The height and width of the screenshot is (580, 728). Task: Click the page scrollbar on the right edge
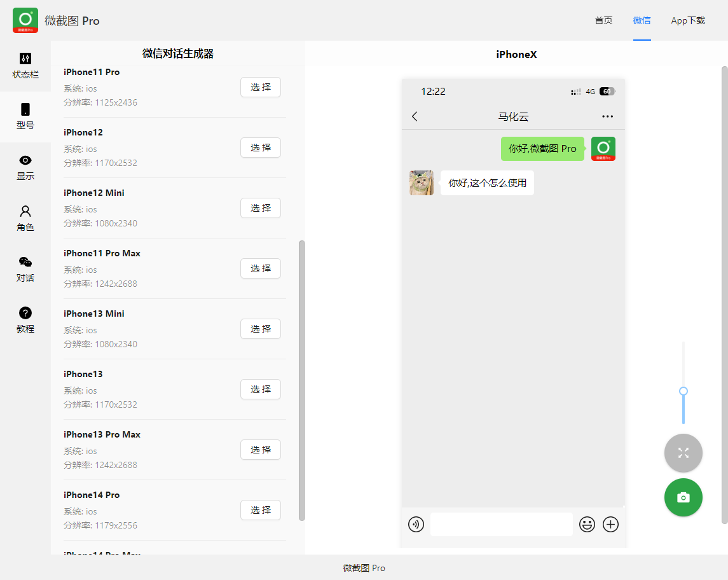pos(725,295)
